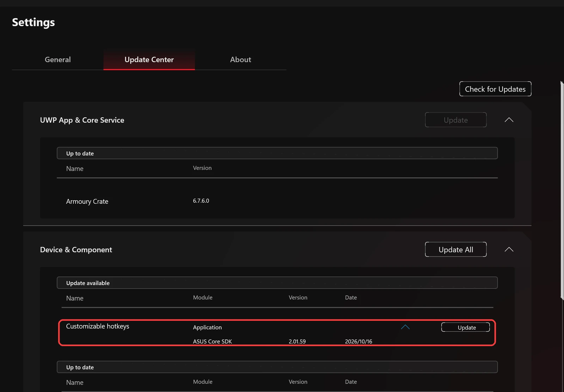
Task: Collapse the Device & Component section
Action: click(x=509, y=250)
